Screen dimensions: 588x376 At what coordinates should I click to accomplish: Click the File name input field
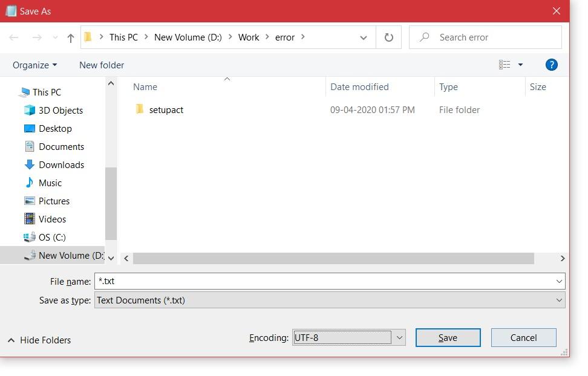[324, 281]
